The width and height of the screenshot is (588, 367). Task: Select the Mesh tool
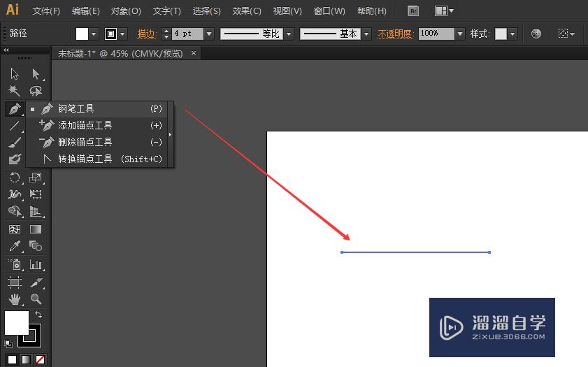coord(15,229)
